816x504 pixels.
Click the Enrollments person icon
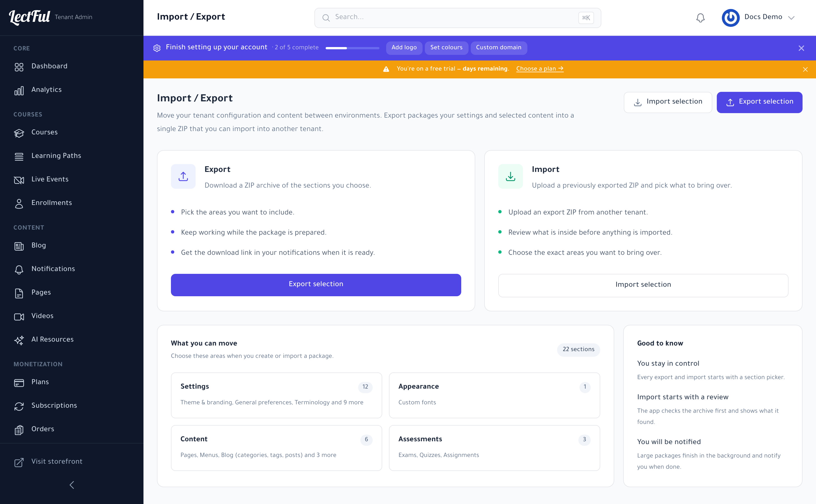pyautogui.click(x=19, y=203)
